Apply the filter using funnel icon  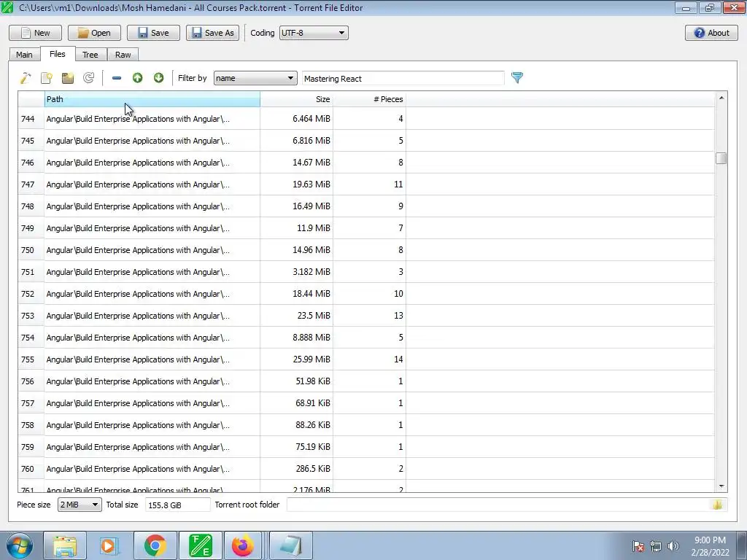coord(517,77)
